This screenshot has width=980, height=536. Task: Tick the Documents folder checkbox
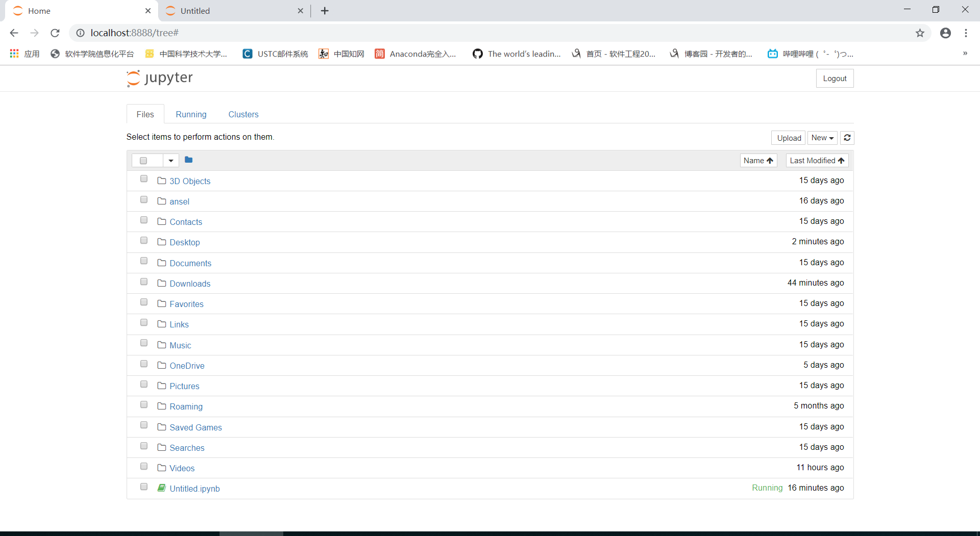click(x=144, y=261)
